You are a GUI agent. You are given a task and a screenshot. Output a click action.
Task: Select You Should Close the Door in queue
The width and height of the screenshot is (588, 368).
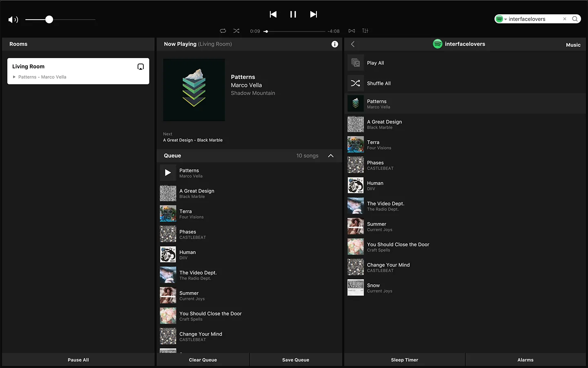click(x=249, y=316)
